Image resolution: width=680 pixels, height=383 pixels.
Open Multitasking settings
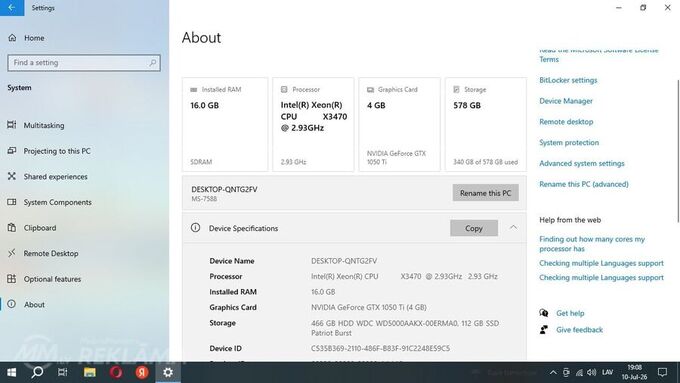[x=44, y=125]
